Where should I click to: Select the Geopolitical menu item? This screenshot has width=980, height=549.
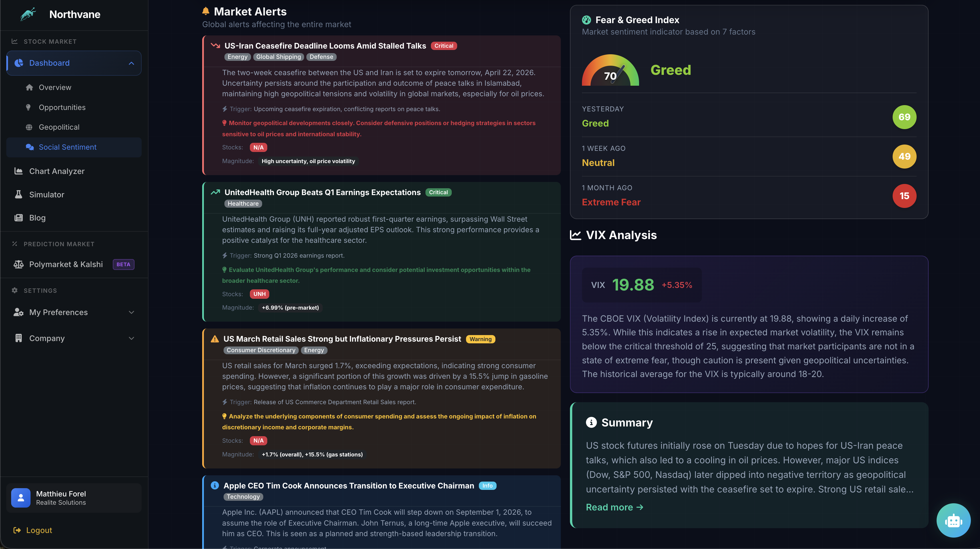[x=74, y=127]
